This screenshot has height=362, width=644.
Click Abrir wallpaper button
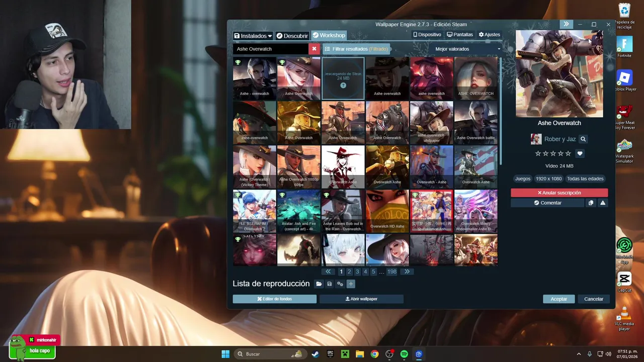click(x=361, y=299)
